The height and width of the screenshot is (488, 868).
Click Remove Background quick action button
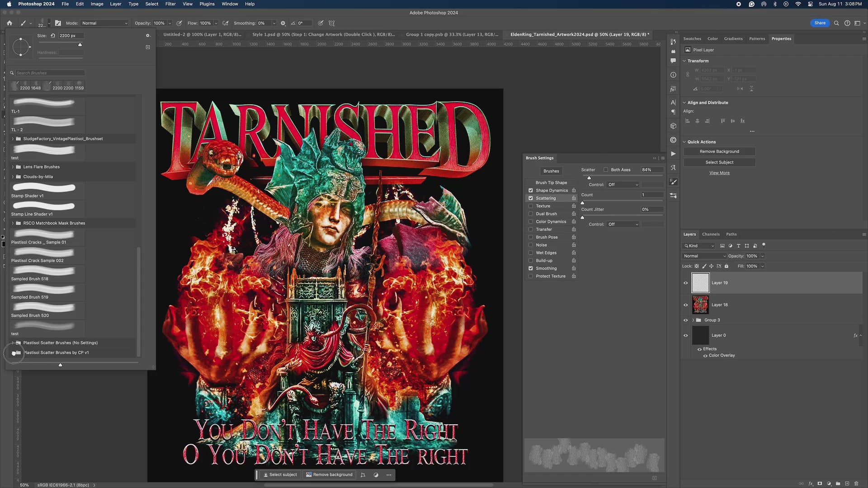click(x=719, y=151)
